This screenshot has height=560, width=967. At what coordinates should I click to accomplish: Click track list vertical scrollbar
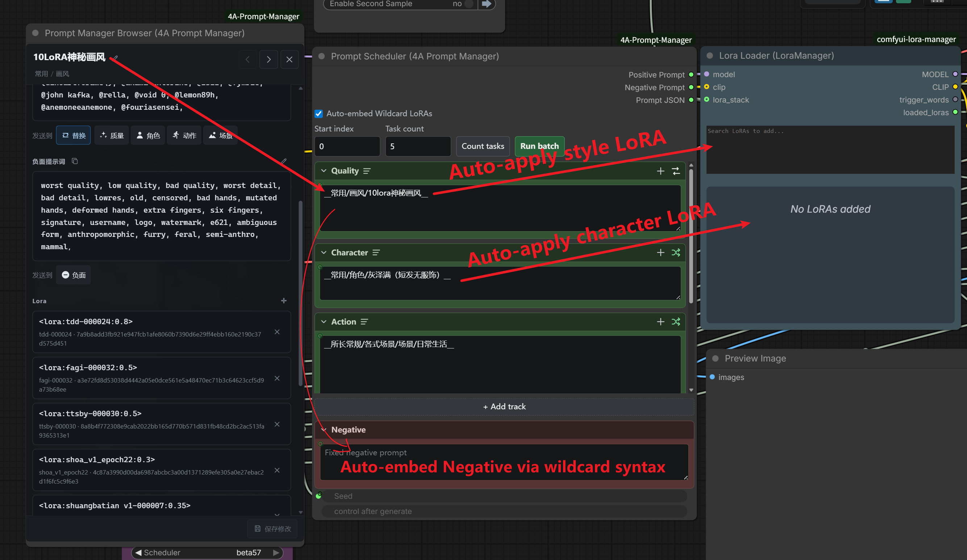click(691, 236)
